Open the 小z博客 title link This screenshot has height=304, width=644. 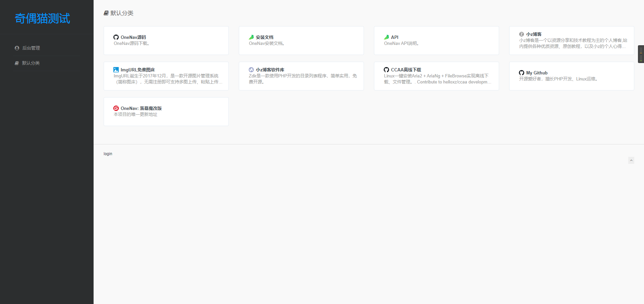click(x=534, y=34)
